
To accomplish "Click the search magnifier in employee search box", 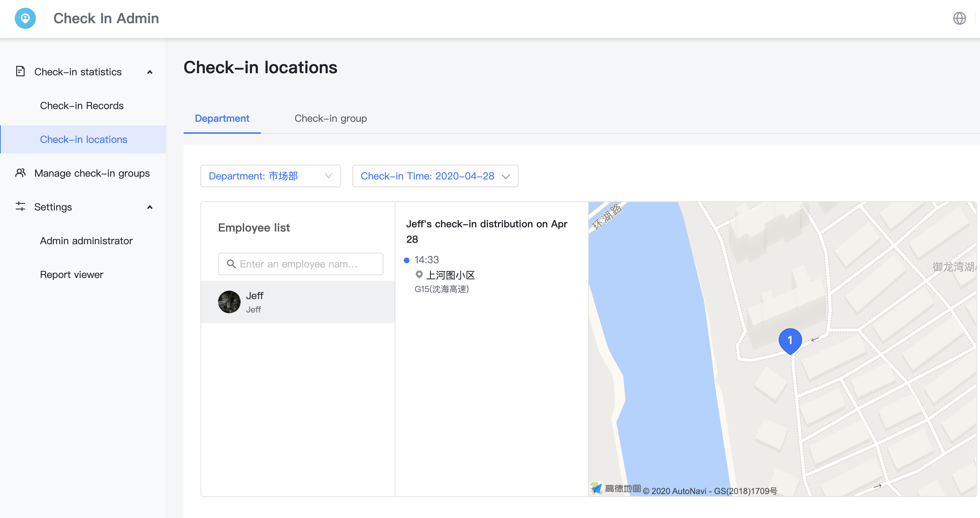I will pos(231,264).
